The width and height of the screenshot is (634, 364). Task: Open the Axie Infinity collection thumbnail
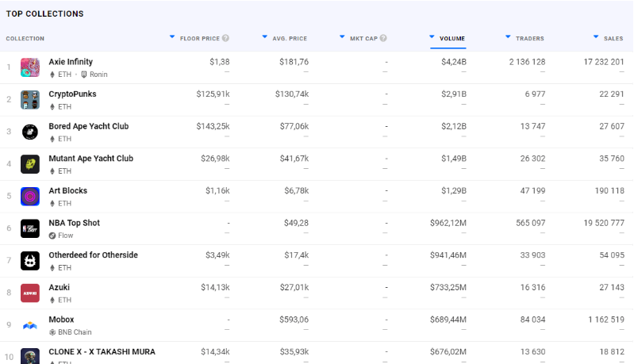pos(30,67)
